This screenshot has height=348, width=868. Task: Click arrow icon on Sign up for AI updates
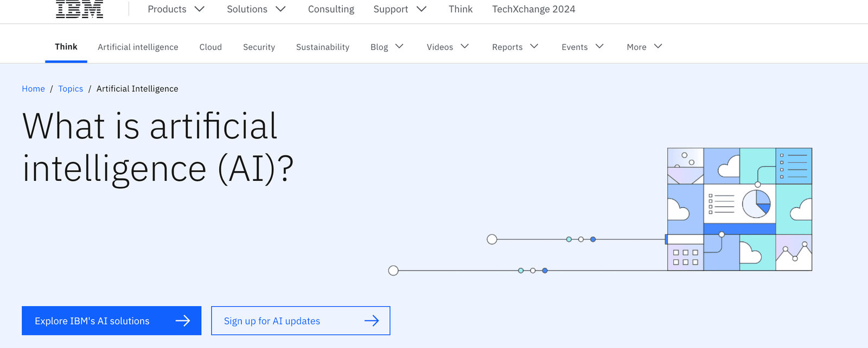372,321
